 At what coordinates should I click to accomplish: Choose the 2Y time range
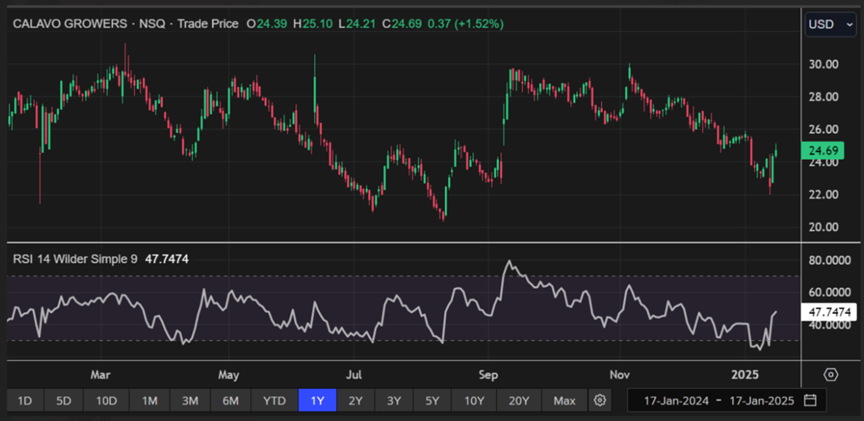[356, 401]
